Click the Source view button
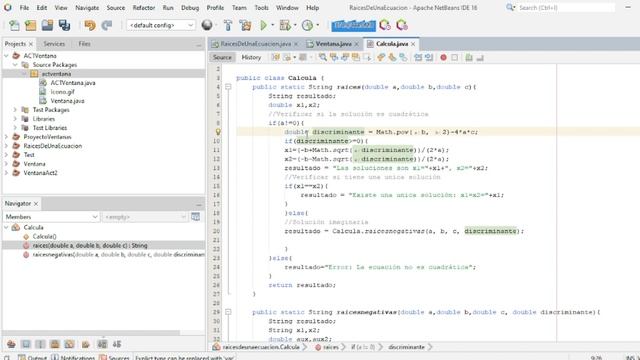This screenshot has height=360, width=640. point(222,58)
